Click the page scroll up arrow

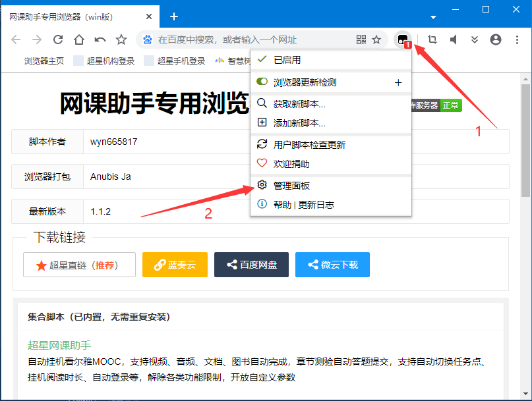point(525,79)
